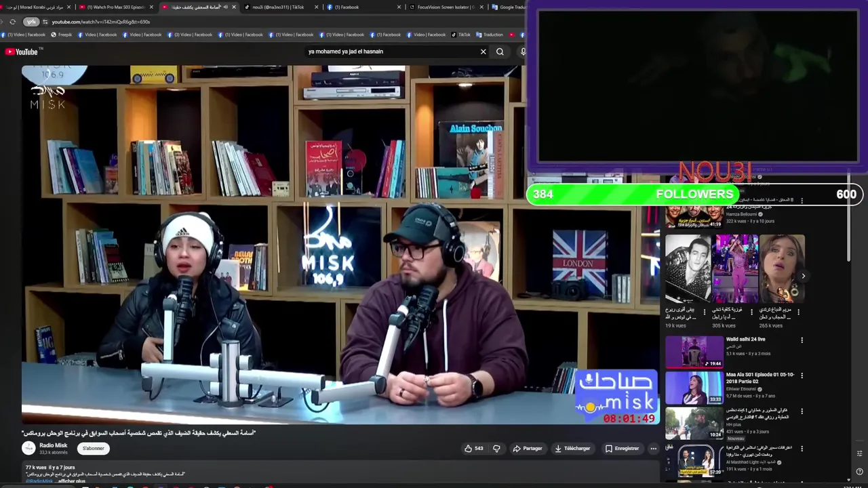Open the pink-outfit singer short thumbnail

pyautogui.click(x=735, y=269)
